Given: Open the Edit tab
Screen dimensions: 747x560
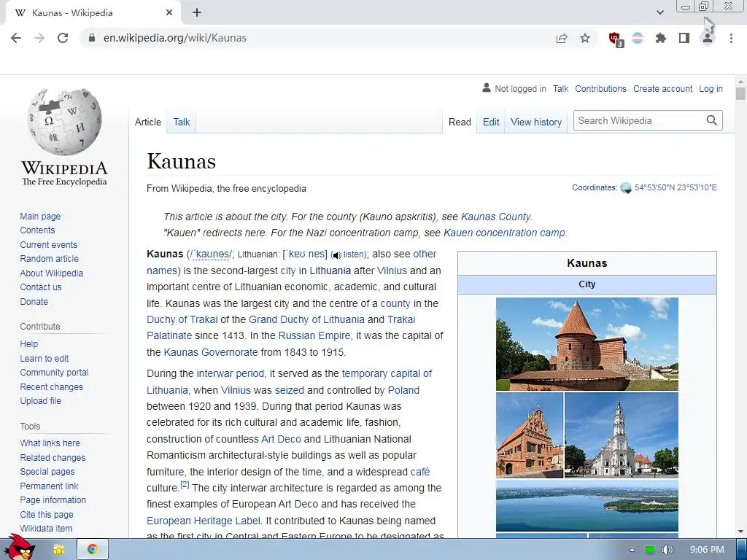Looking at the screenshot, I should click(x=491, y=122).
